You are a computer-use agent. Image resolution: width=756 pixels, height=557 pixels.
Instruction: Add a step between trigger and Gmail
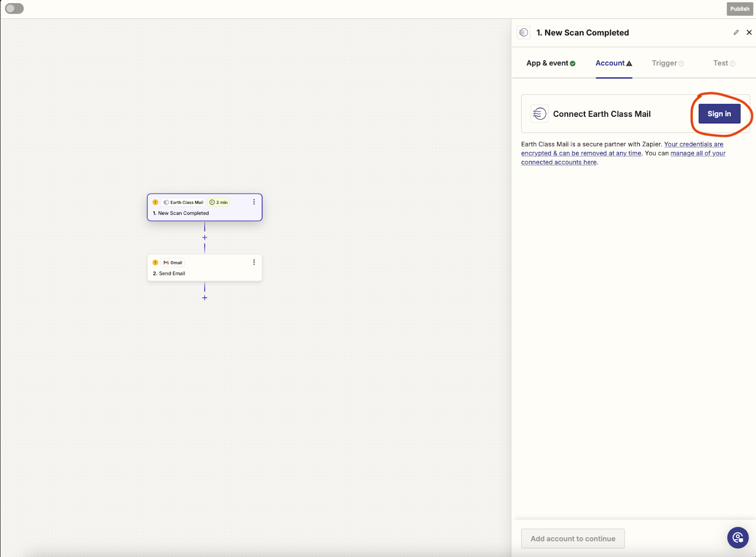tap(205, 237)
